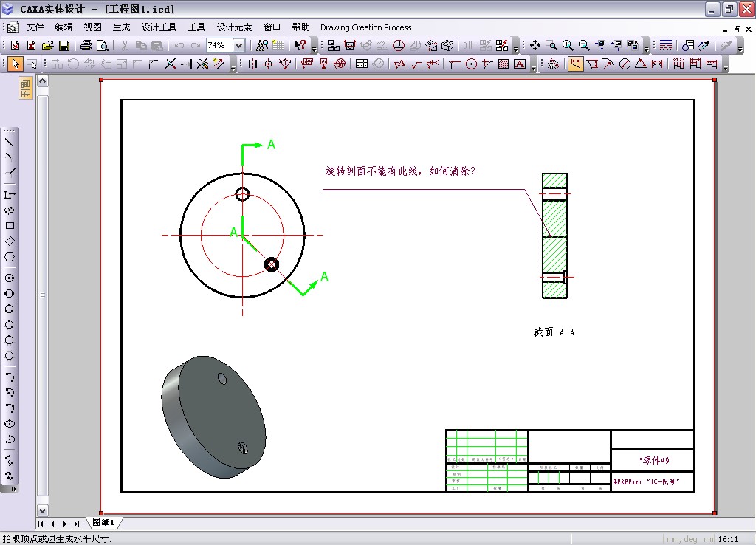The width and height of the screenshot is (756, 545).
Task: Click the 74% zoom value field
Action: point(219,45)
